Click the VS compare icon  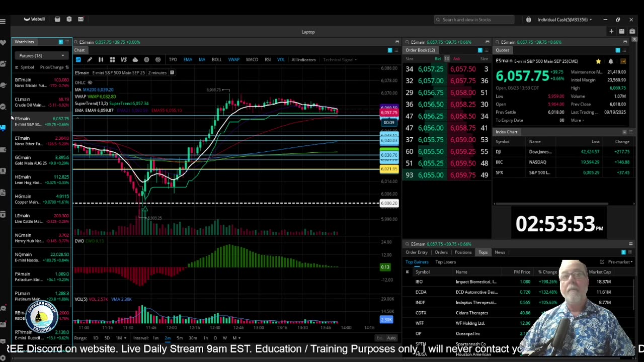(x=124, y=60)
